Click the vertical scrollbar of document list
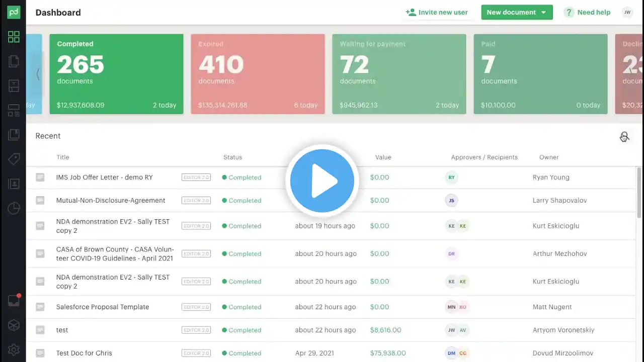This screenshot has width=644, height=362. [639, 193]
